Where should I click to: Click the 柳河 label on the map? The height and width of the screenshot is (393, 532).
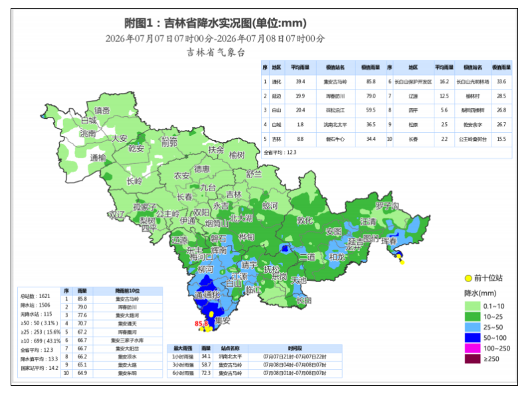pos(206,270)
